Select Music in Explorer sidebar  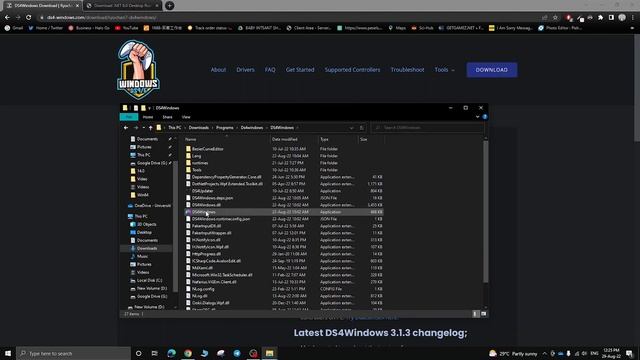pyautogui.click(x=142, y=256)
